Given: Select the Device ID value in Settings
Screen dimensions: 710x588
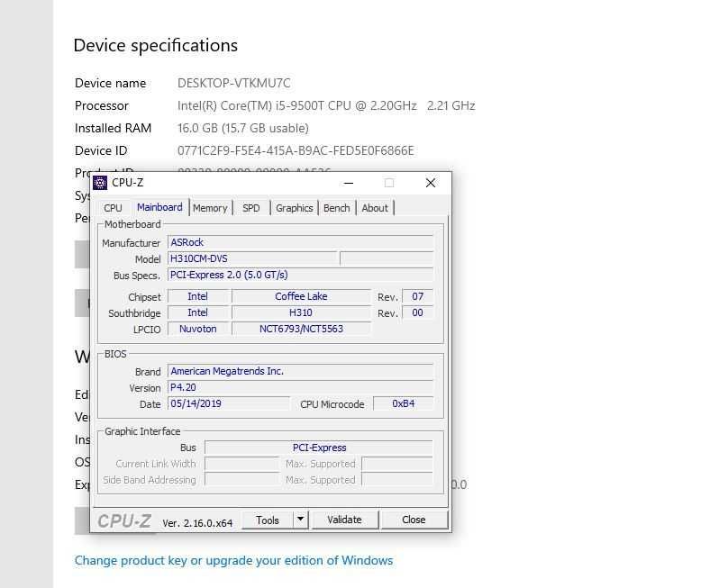Looking at the screenshot, I should (x=296, y=150).
